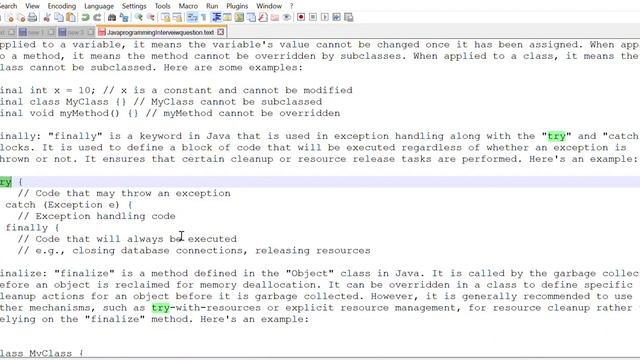Click the macro Playback icon
The width and height of the screenshot is (640, 360).
click(x=324, y=18)
